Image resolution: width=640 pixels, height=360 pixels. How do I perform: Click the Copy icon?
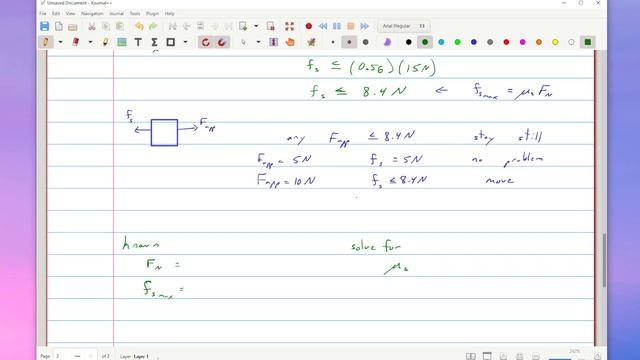click(x=106, y=26)
